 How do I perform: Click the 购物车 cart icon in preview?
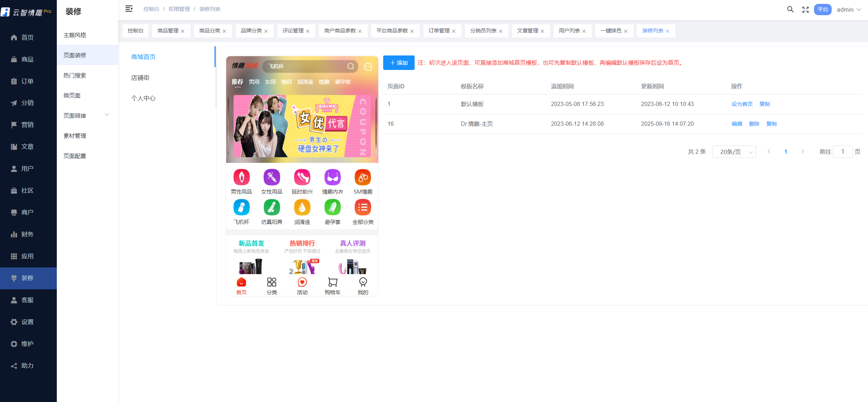332,282
